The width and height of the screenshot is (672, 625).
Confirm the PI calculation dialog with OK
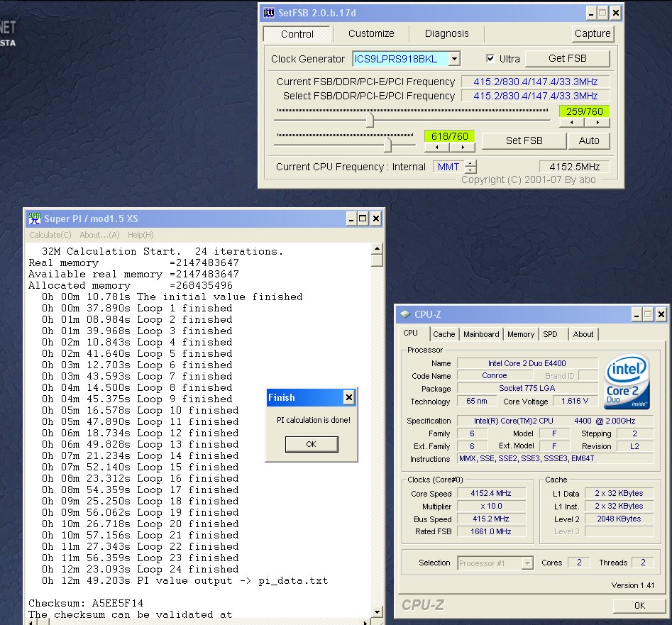[311, 444]
